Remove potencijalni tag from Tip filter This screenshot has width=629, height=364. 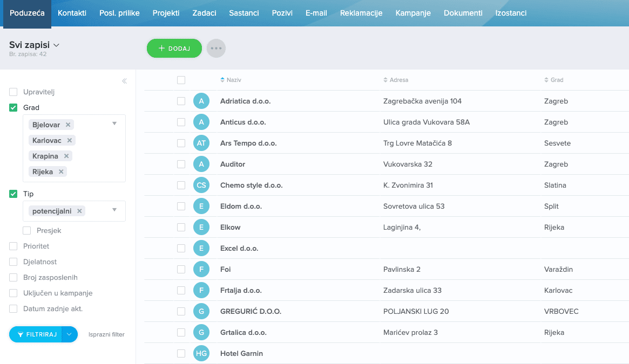tap(79, 211)
